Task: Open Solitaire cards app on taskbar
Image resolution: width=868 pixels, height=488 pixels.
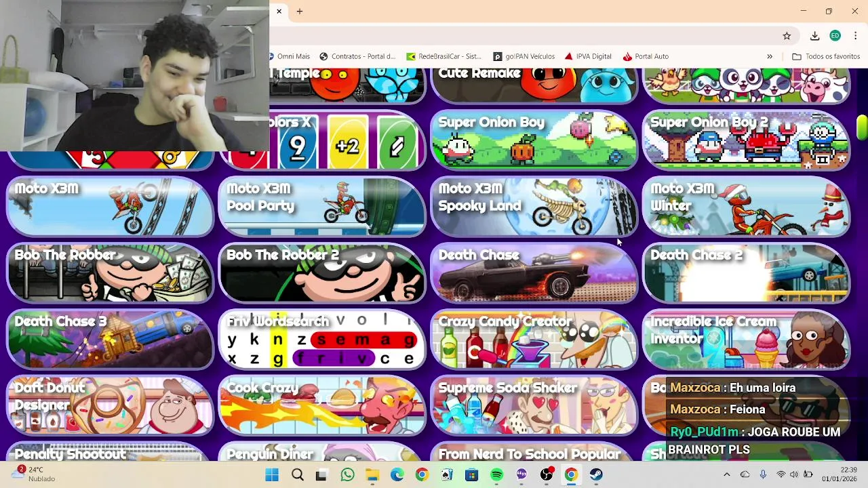Action: [447, 474]
